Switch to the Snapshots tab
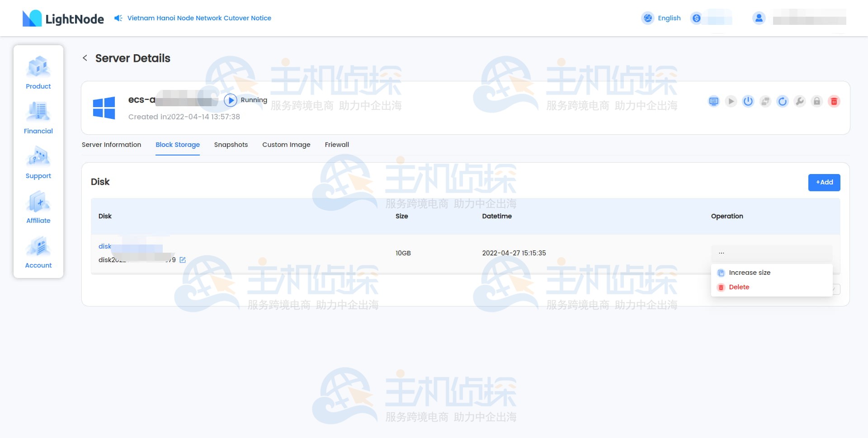 pyautogui.click(x=231, y=145)
